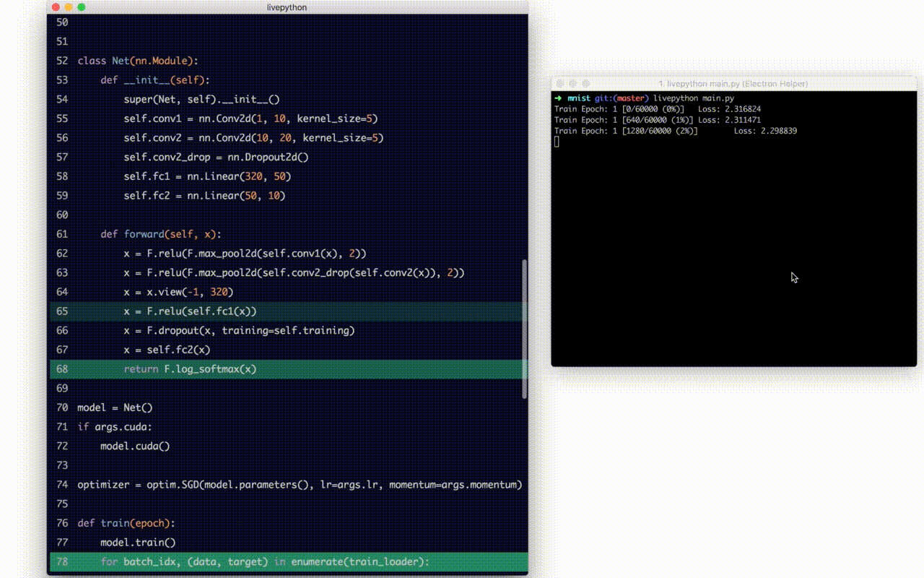Close the livepython window
This screenshot has height=578, width=924.
pyautogui.click(x=56, y=7)
